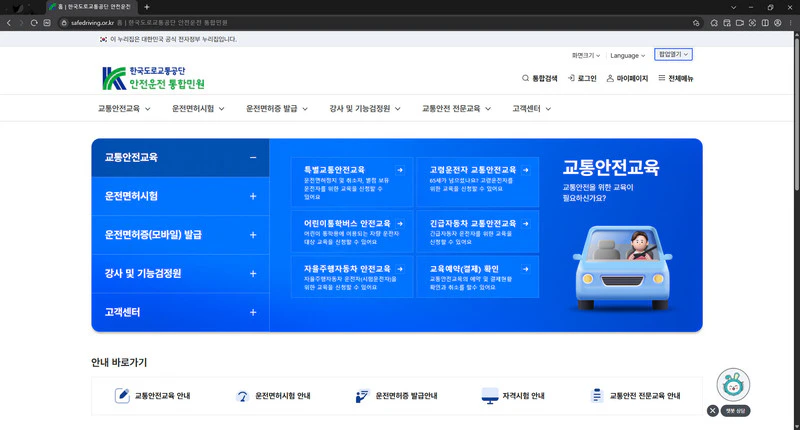Collapse 교통안전교육 panel with minus sign
800x430 pixels.
tap(253, 158)
